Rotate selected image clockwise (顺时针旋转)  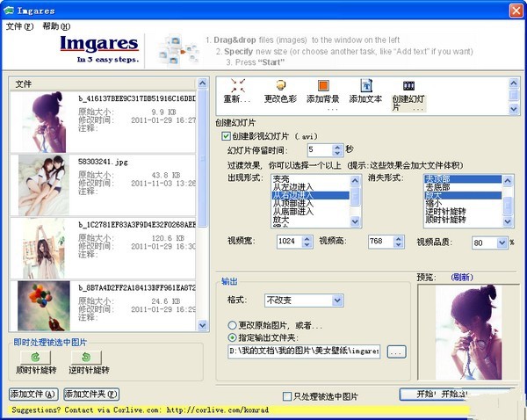(36, 363)
